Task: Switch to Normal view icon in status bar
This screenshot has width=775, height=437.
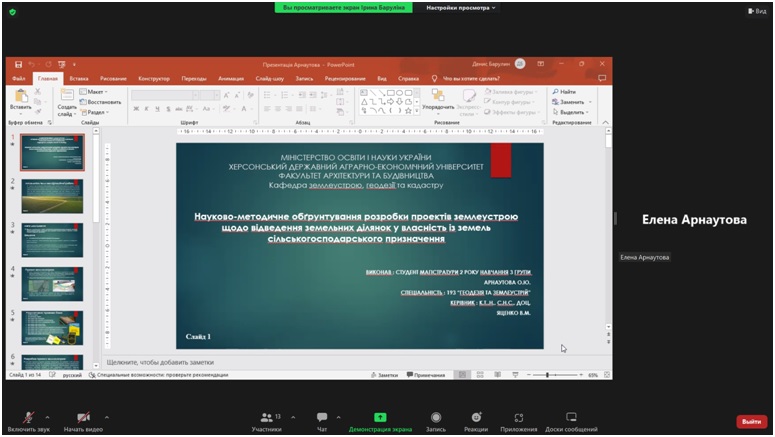Action: (x=462, y=375)
